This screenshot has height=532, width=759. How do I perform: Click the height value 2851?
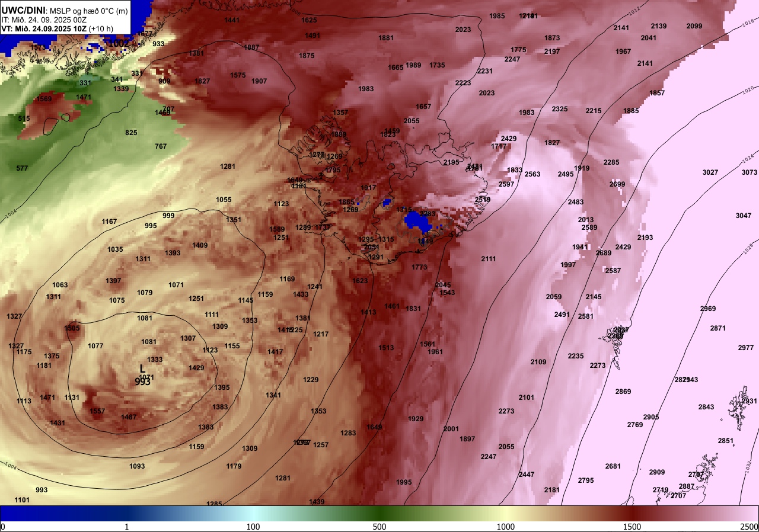[x=726, y=441]
